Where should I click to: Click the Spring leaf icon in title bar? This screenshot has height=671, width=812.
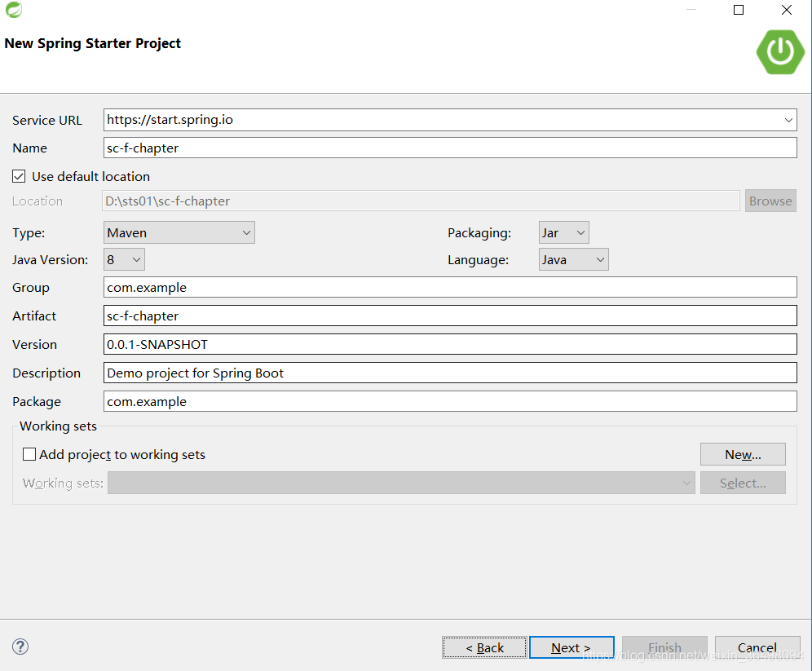point(14,10)
